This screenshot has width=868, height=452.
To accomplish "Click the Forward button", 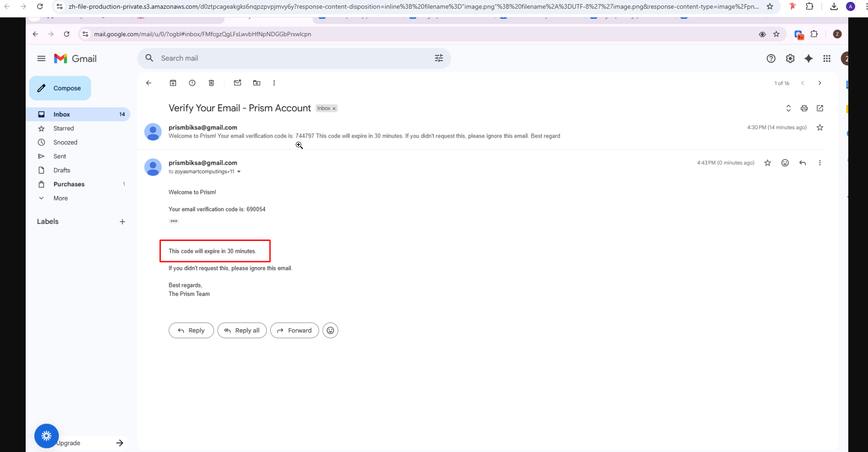I will tap(294, 330).
